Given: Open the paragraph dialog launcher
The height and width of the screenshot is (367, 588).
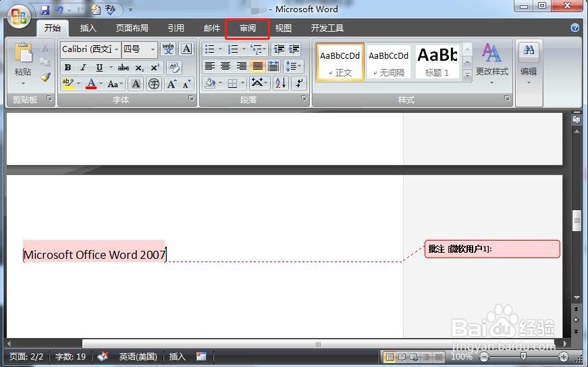Looking at the screenshot, I should 304,98.
